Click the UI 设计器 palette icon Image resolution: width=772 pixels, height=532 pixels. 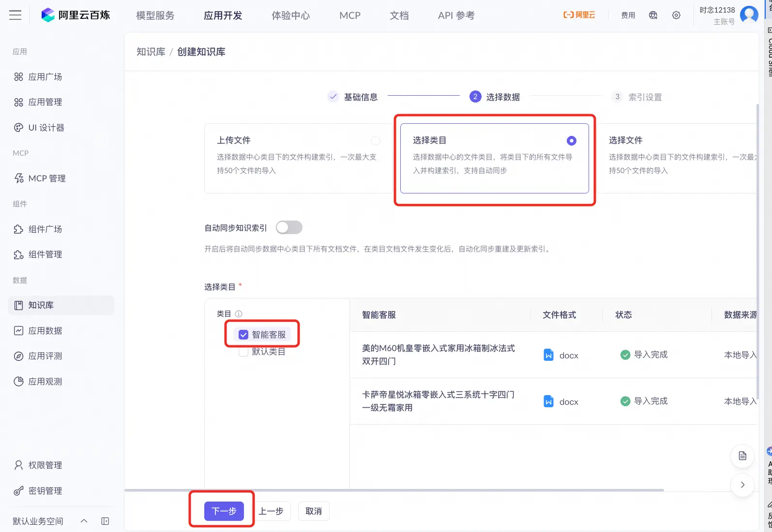pos(18,128)
